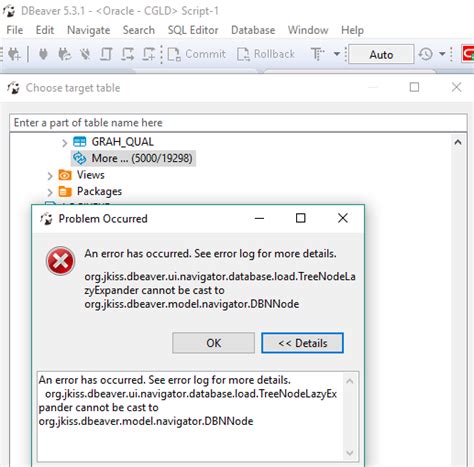Click the red error icon
Image resolution: width=474 pixels, height=467 pixels.
pyautogui.click(x=60, y=261)
